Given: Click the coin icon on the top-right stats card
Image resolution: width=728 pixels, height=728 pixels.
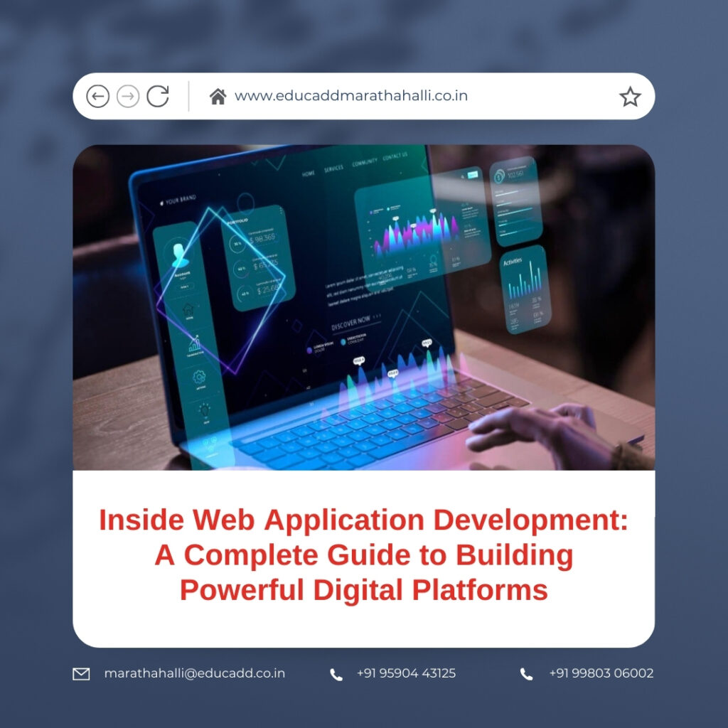Looking at the screenshot, I should (498, 178).
